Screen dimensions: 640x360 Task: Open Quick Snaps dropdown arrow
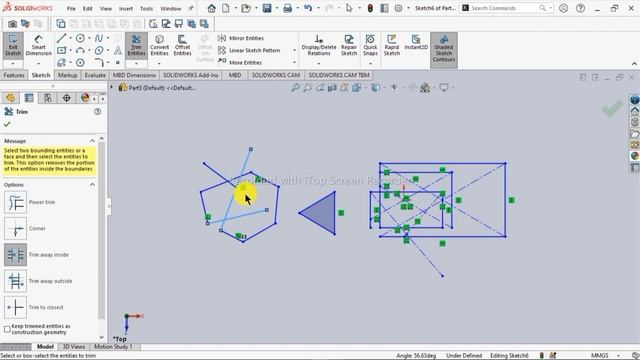click(370, 64)
